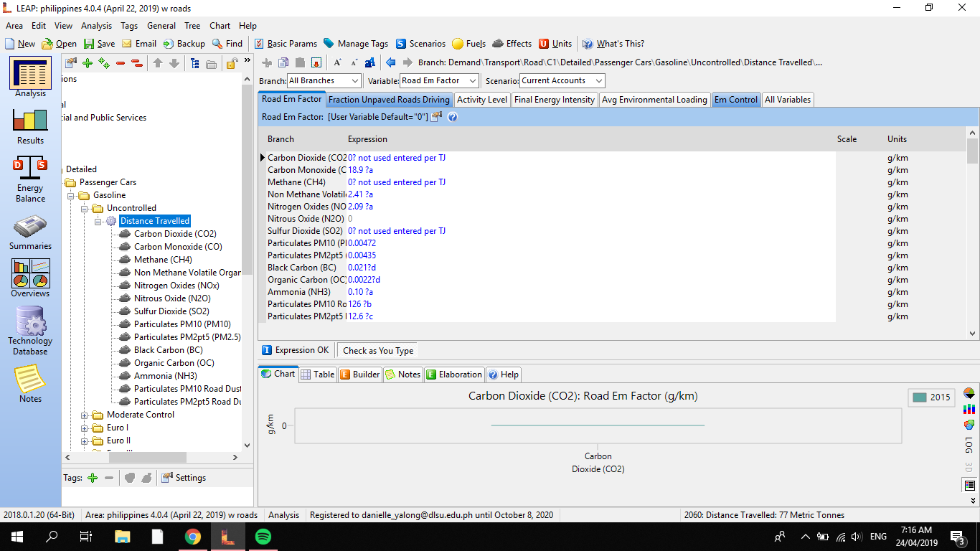The width and height of the screenshot is (980, 551).
Task: Switch to Fraction Unpaved Roads Driving tab
Action: (x=389, y=100)
